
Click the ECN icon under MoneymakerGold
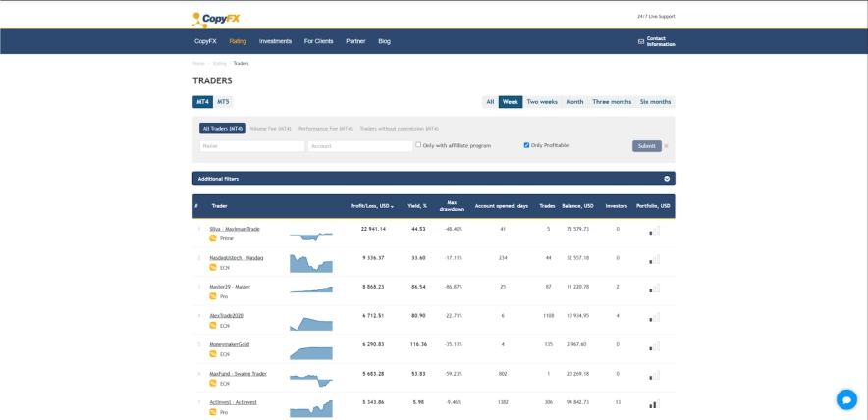tap(213, 354)
